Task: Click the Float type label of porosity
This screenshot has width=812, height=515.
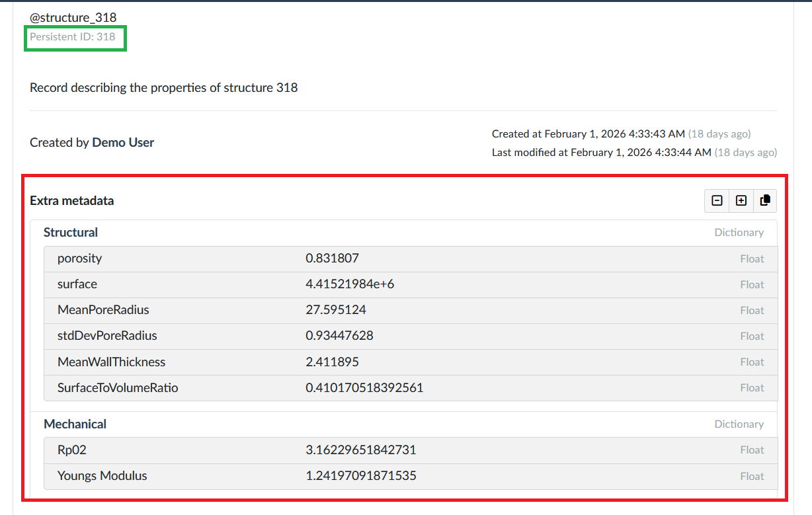Action: [752, 259]
